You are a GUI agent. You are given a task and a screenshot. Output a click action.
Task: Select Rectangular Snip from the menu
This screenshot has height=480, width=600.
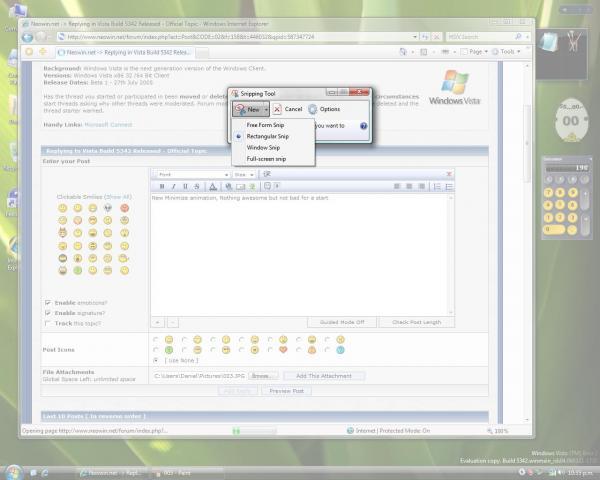[x=267, y=136]
